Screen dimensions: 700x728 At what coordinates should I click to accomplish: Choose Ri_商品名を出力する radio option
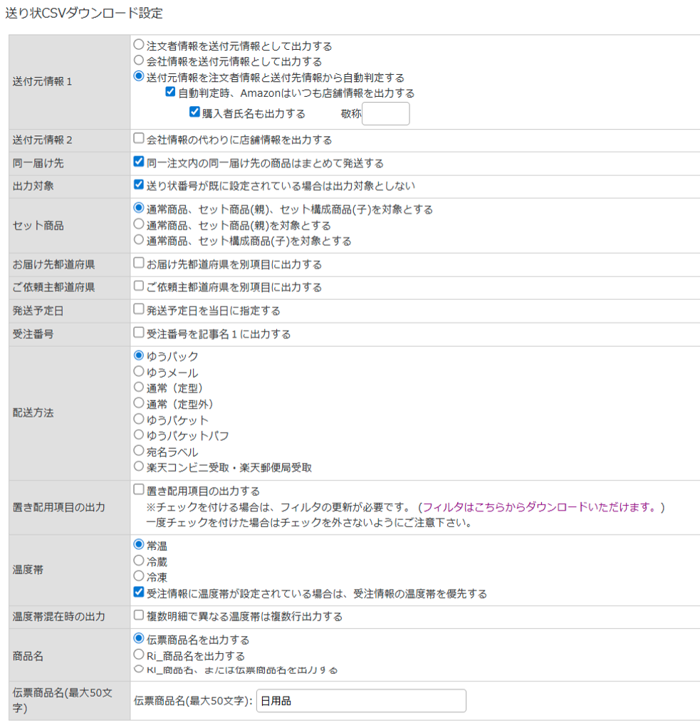[139, 655]
